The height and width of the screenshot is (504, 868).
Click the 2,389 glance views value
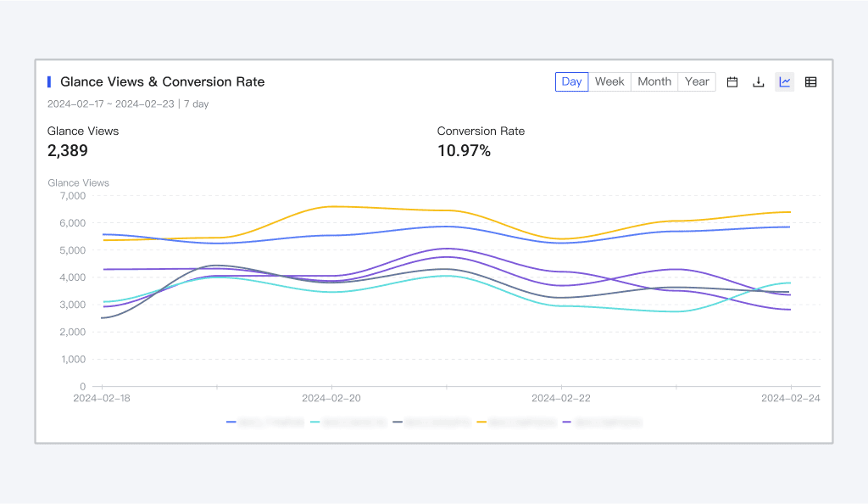click(68, 151)
